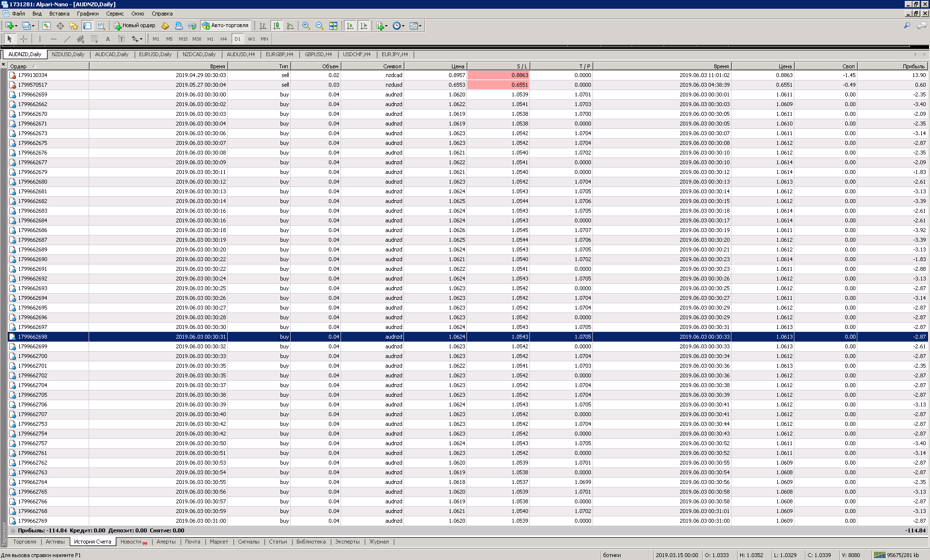This screenshot has width=930, height=560.
Task: Toggle chart Auto Scroll
Action: 350,26
